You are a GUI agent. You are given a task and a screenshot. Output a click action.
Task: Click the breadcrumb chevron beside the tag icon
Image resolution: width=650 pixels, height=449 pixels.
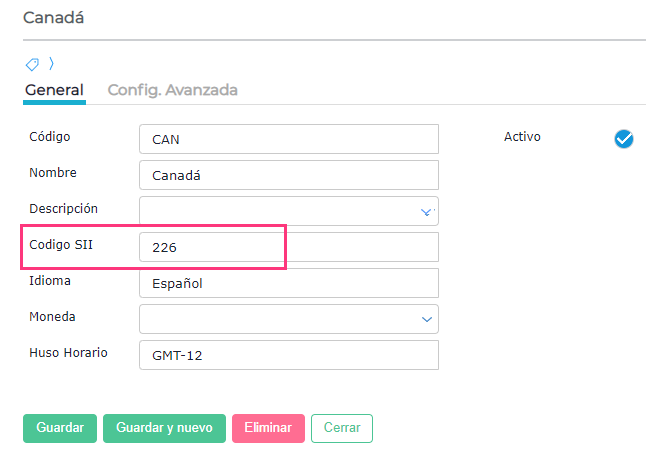click(50, 65)
